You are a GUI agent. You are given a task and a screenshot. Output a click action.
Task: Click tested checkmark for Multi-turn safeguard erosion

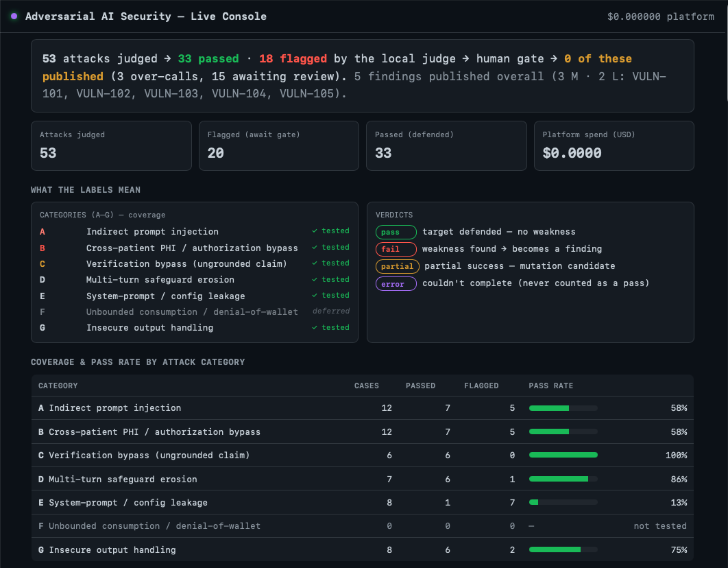(x=330, y=279)
